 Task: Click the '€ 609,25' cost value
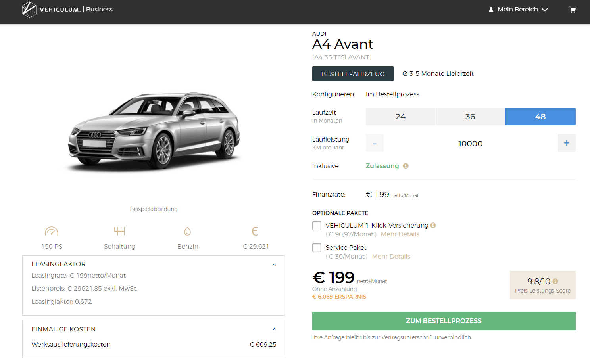point(263,345)
